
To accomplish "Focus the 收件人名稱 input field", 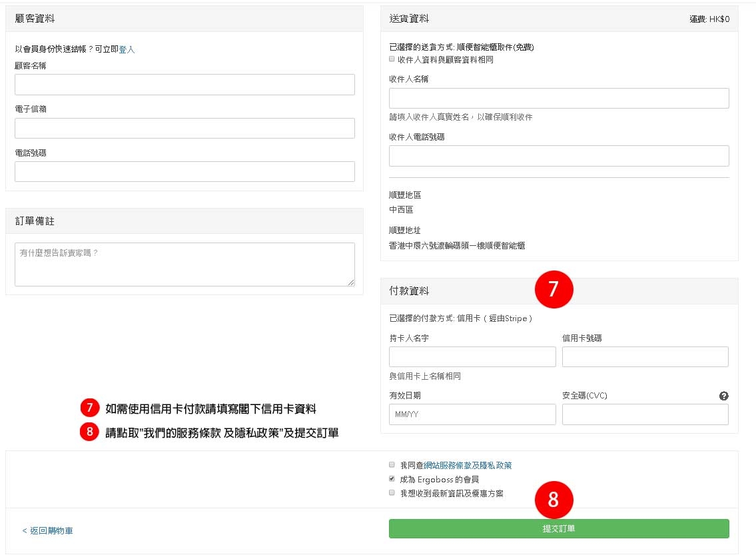I will (x=559, y=98).
